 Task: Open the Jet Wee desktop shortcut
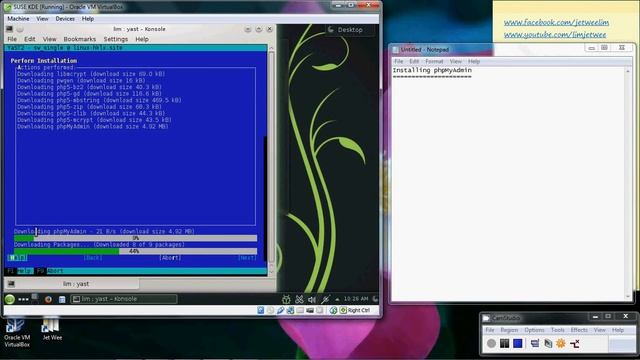[52, 329]
